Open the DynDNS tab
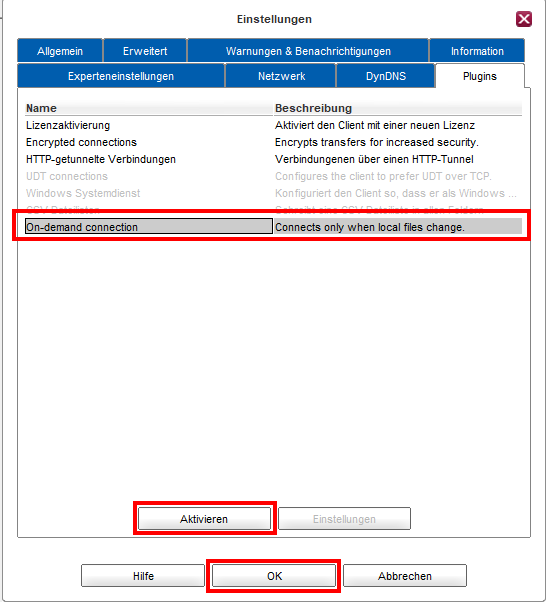The width and height of the screenshot is (546, 602). click(386, 76)
